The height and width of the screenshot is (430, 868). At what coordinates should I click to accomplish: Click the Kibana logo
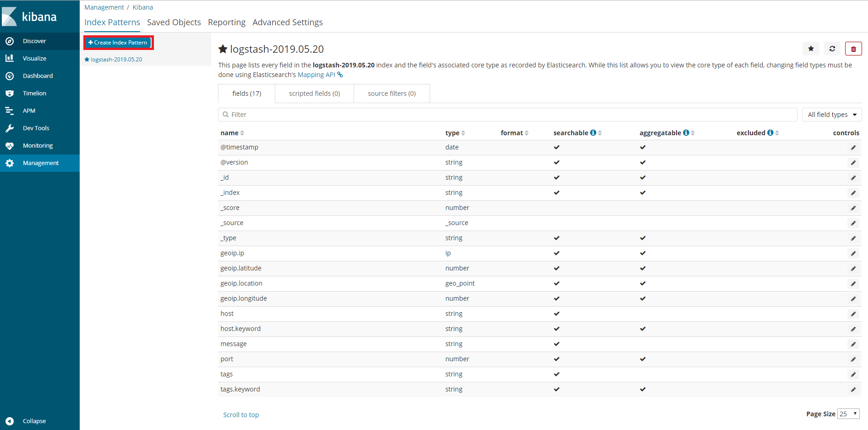pos(30,17)
